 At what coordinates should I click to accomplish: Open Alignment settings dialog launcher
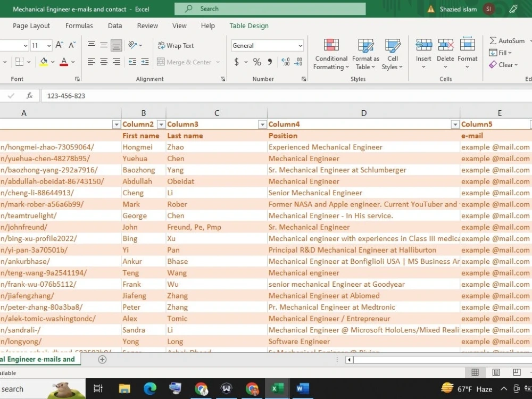tap(222, 79)
